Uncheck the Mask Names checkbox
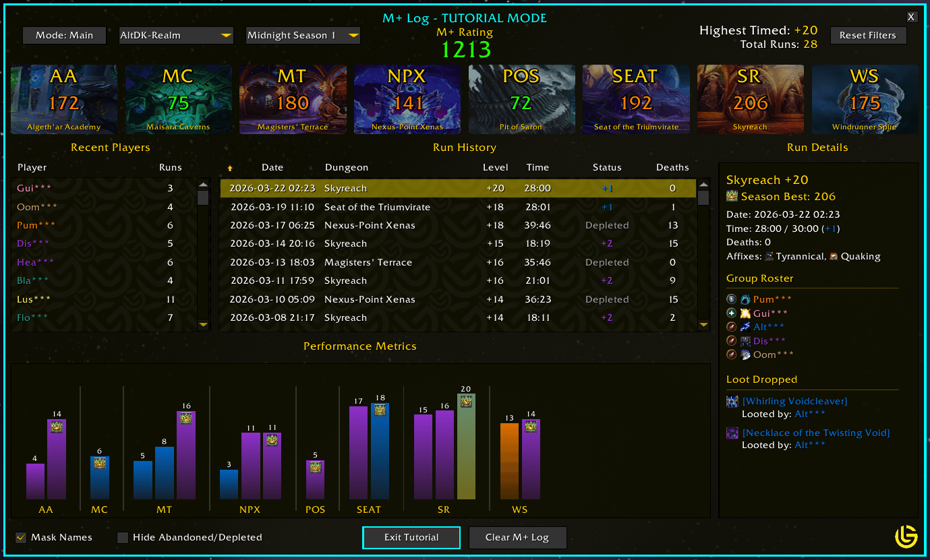Screen dimensions: 930x560 (21, 538)
